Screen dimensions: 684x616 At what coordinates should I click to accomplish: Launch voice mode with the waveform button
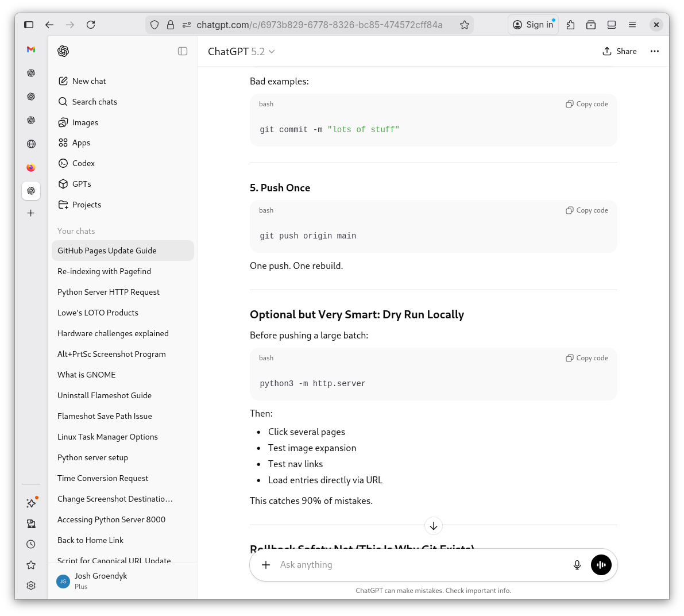[x=601, y=565]
